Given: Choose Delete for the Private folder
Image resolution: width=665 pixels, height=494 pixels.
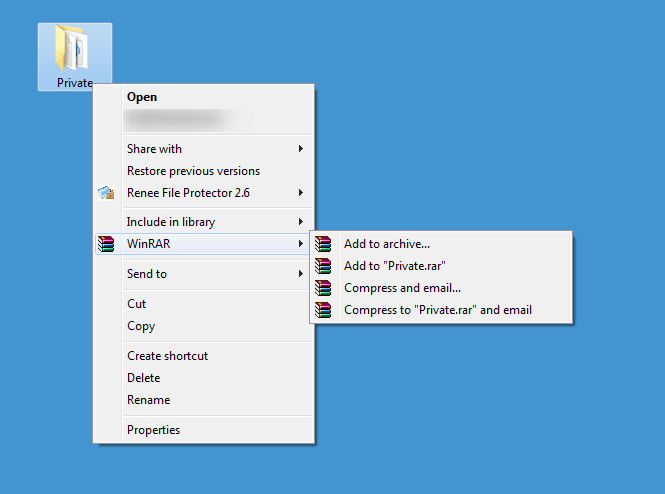Looking at the screenshot, I should pos(143,378).
